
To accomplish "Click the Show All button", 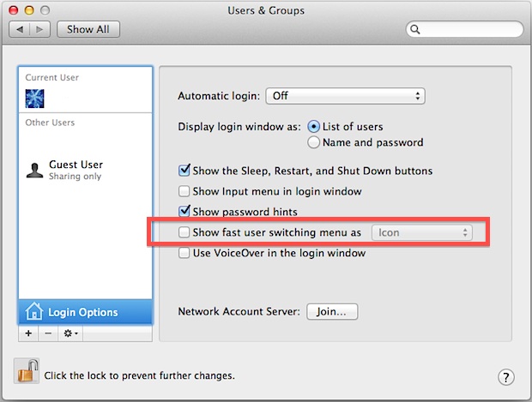I will pyautogui.click(x=88, y=29).
